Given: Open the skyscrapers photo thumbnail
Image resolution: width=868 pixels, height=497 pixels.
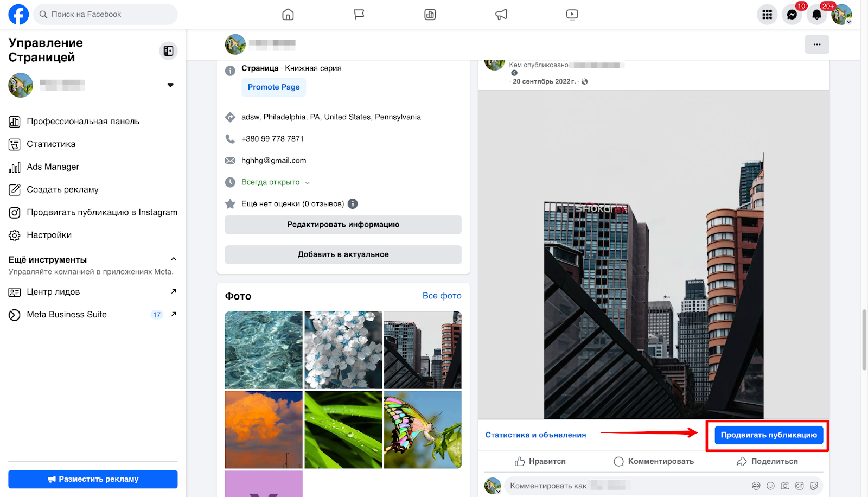Looking at the screenshot, I should click(423, 350).
